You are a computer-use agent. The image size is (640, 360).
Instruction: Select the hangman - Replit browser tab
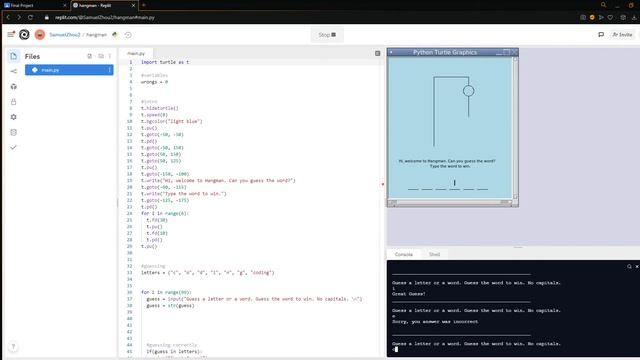[x=104, y=5]
